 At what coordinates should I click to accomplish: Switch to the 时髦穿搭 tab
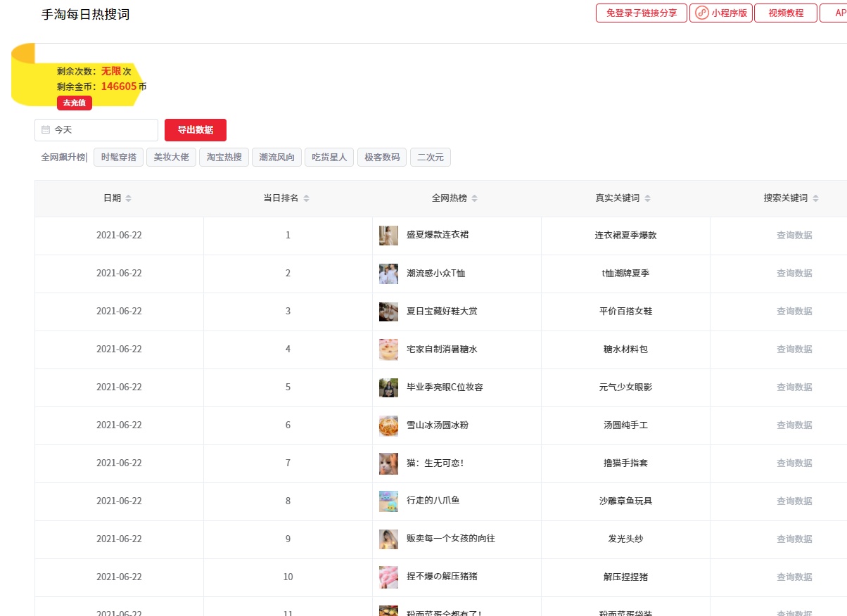118,157
